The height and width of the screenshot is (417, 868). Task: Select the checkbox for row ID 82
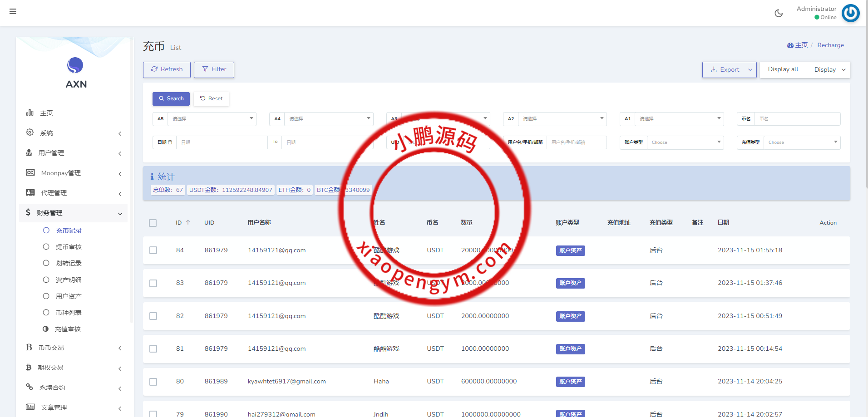(153, 316)
